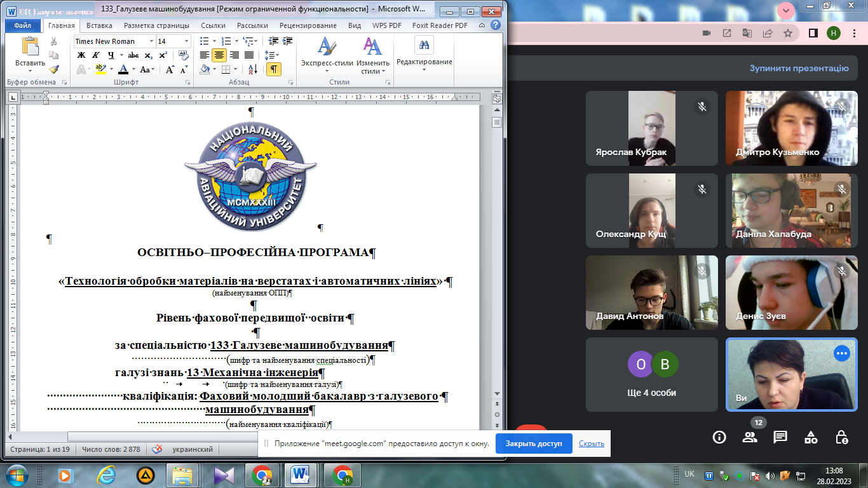Open the Рецензирование ribbon tab

click(x=308, y=25)
